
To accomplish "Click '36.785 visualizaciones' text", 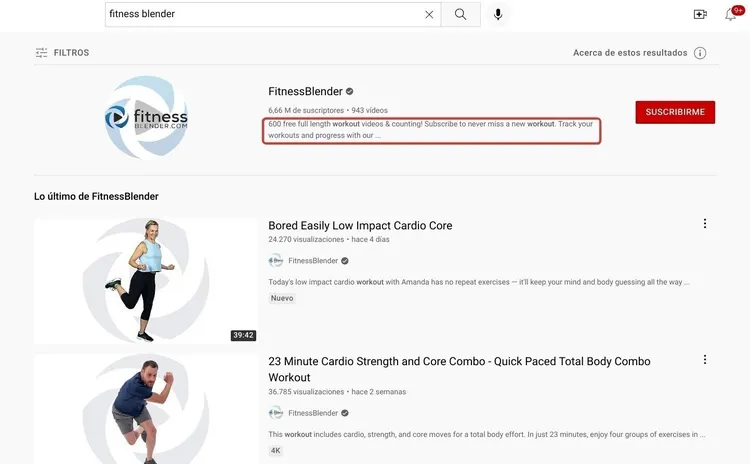I will (306, 392).
